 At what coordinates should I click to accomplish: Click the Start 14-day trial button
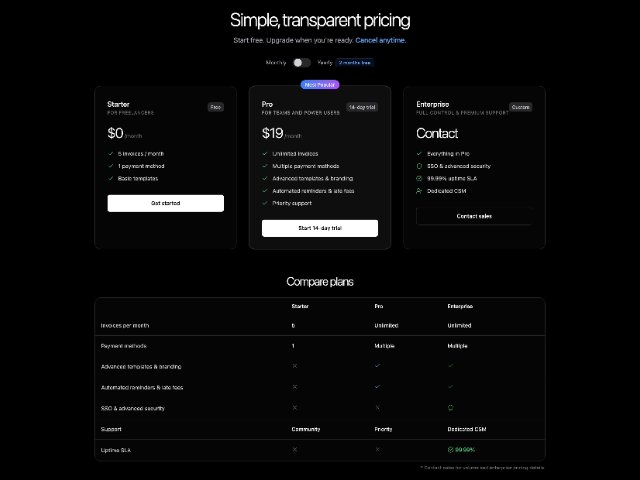[320, 228]
